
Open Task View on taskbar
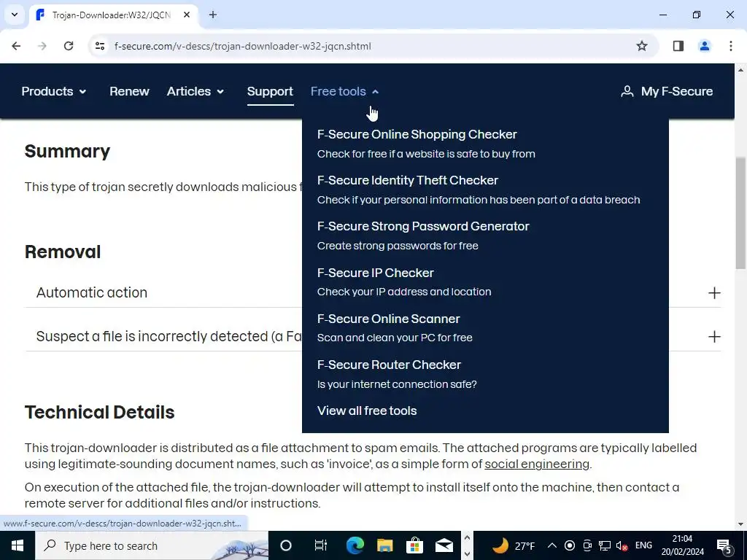pyautogui.click(x=321, y=545)
